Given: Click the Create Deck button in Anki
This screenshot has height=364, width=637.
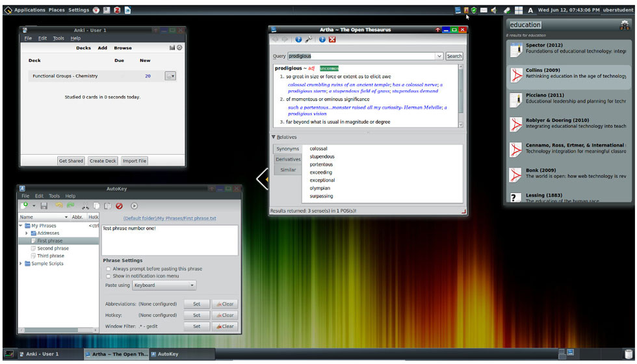Looking at the screenshot, I should pyautogui.click(x=103, y=161).
